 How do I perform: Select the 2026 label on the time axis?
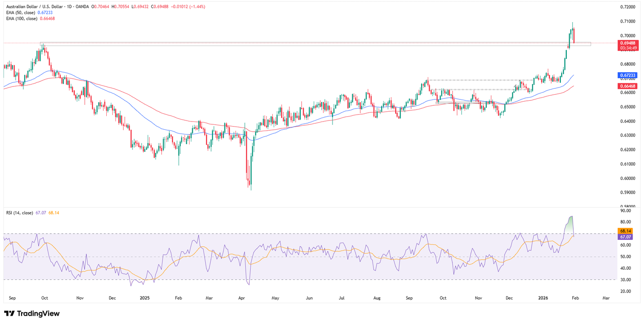[x=543, y=298]
